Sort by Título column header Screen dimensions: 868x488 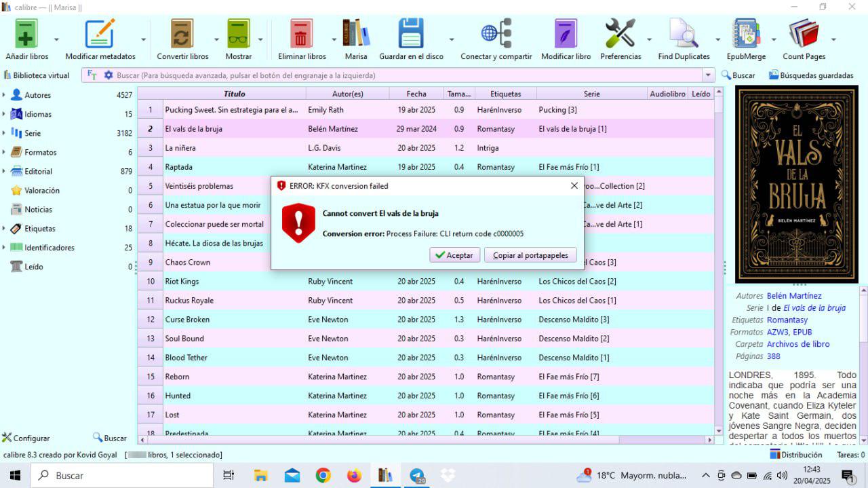click(x=234, y=94)
